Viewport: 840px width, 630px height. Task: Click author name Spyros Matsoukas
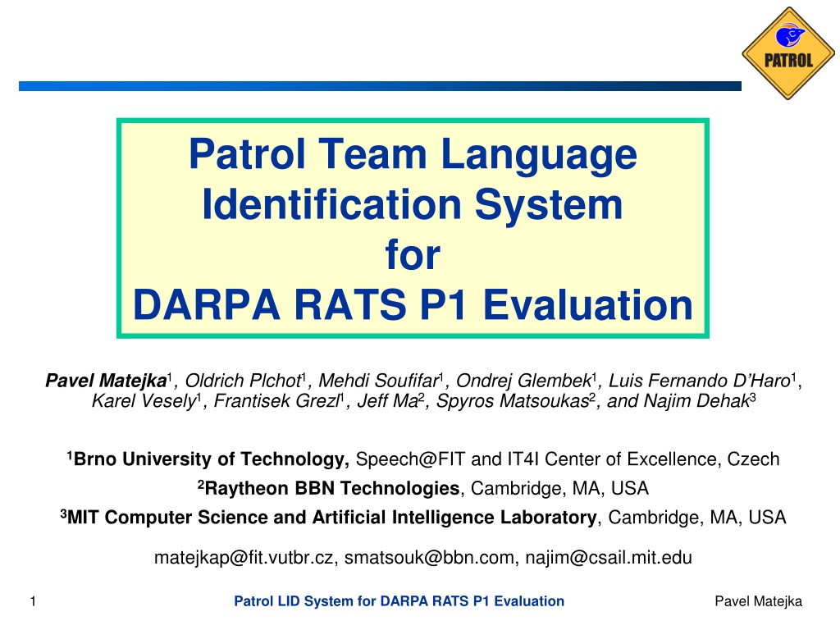(513, 400)
